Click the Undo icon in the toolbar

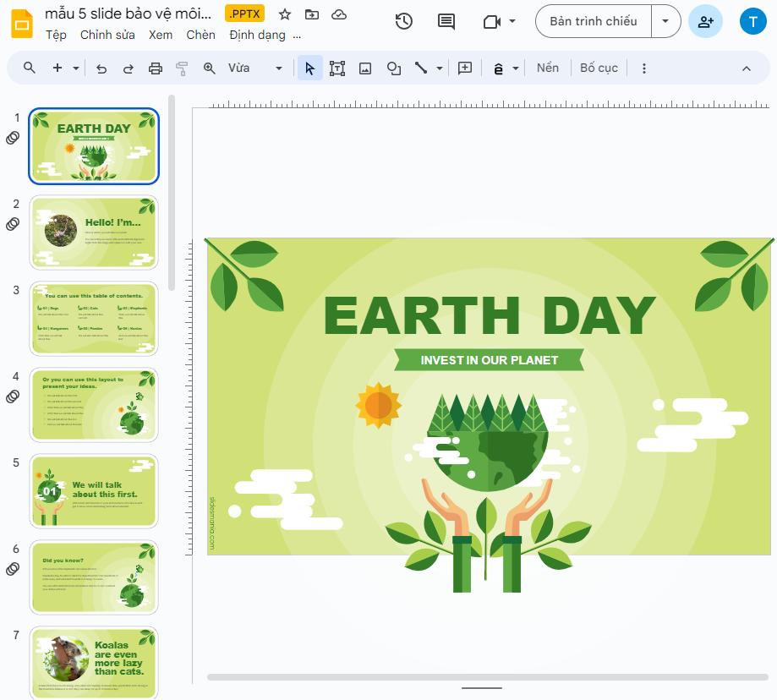pos(101,68)
